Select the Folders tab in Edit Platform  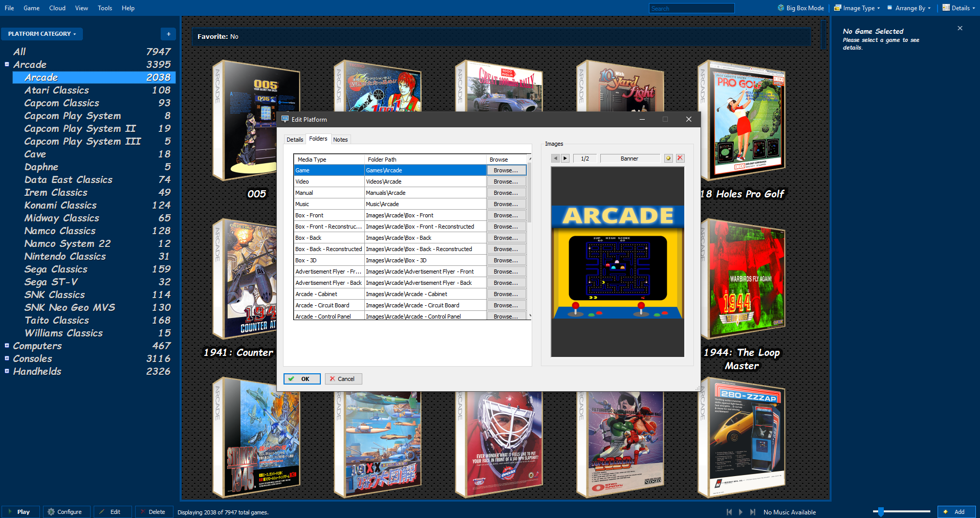tap(318, 139)
